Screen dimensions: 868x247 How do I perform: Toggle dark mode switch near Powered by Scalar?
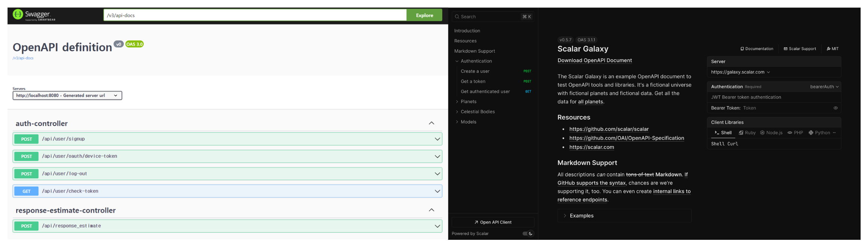point(528,233)
